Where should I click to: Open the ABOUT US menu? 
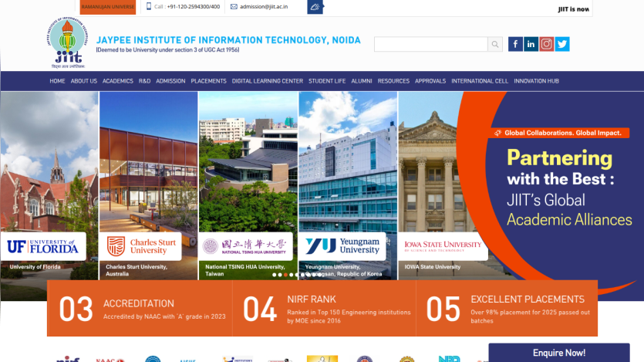[x=84, y=81]
